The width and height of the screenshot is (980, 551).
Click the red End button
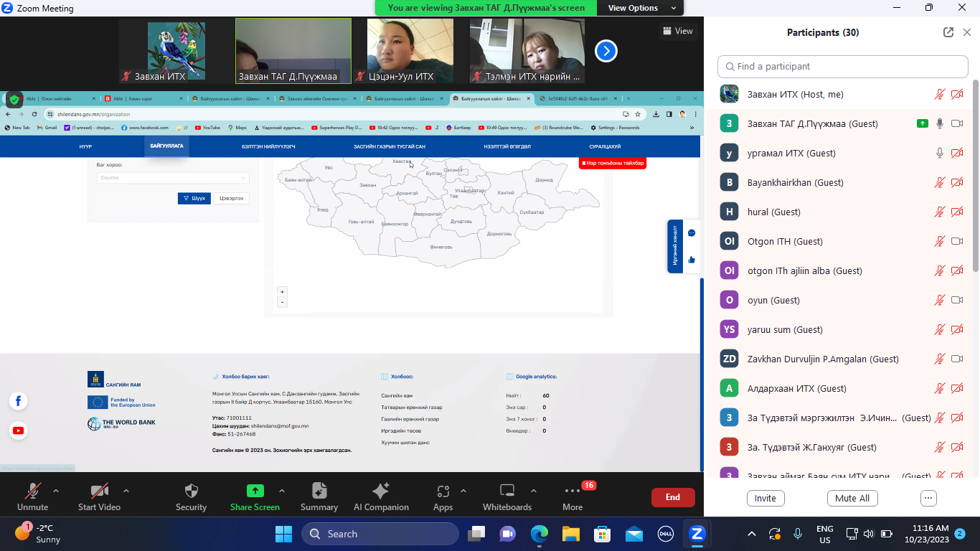(x=673, y=497)
